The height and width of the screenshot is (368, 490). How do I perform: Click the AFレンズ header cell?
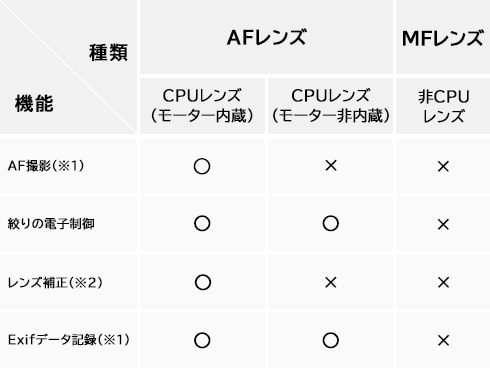pyautogui.click(x=266, y=37)
